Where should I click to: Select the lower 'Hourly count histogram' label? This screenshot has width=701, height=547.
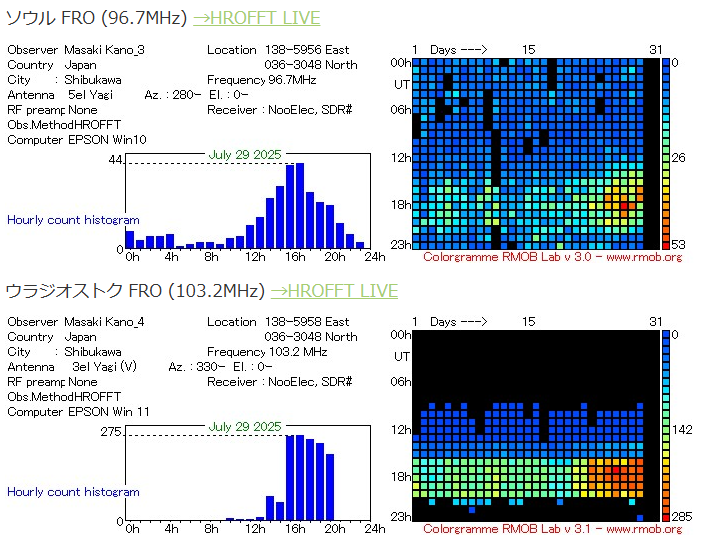(x=73, y=492)
